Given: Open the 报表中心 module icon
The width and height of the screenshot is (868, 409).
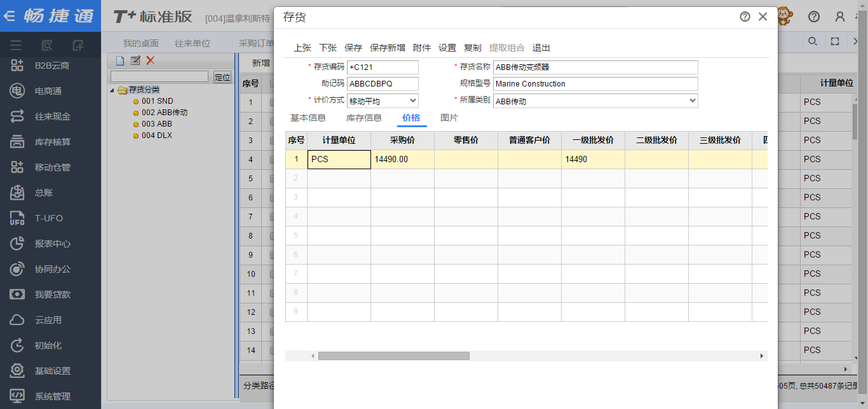Looking at the screenshot, I should coord(17,244).
